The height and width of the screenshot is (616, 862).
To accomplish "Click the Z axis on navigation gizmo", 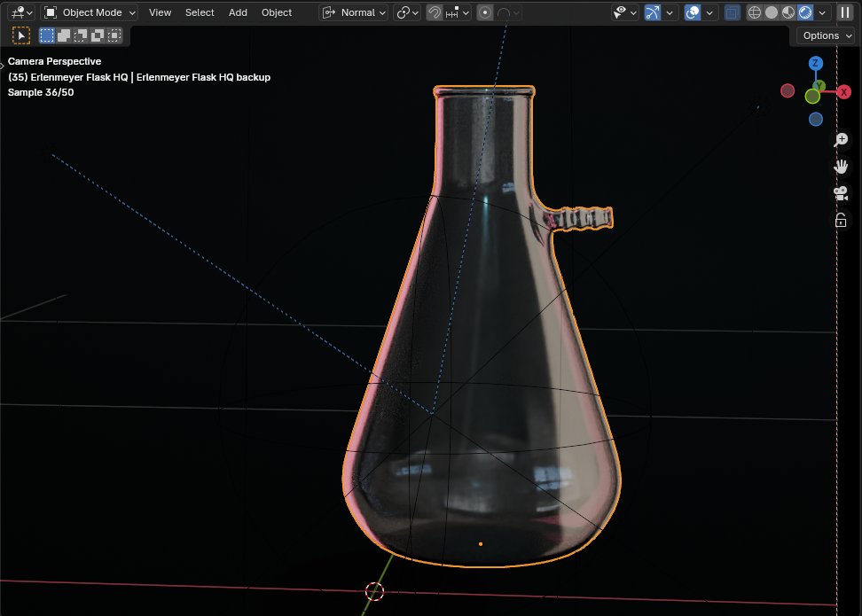I will (x=815, y=63).
